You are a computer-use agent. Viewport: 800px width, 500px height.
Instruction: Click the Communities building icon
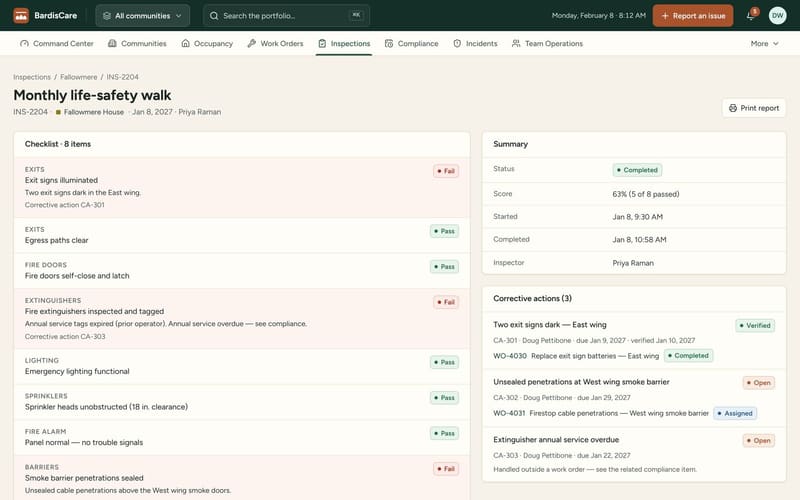(x=112, y=43)
